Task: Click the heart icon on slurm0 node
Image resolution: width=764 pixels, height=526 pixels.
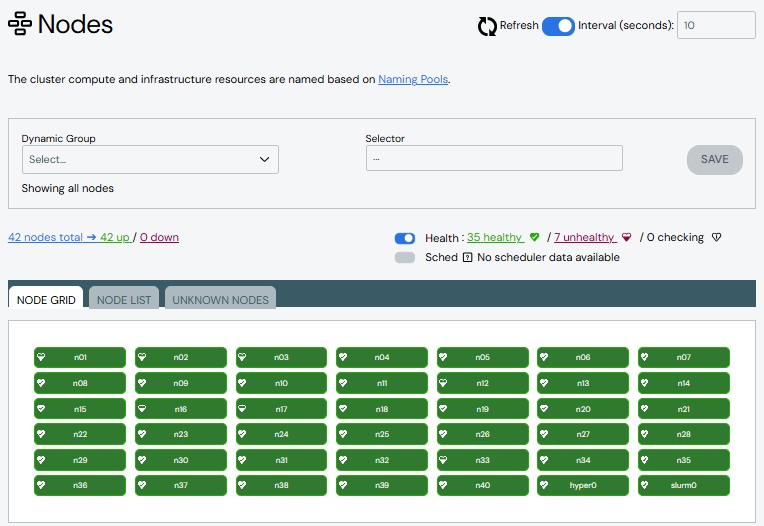Action: [645, 485]
